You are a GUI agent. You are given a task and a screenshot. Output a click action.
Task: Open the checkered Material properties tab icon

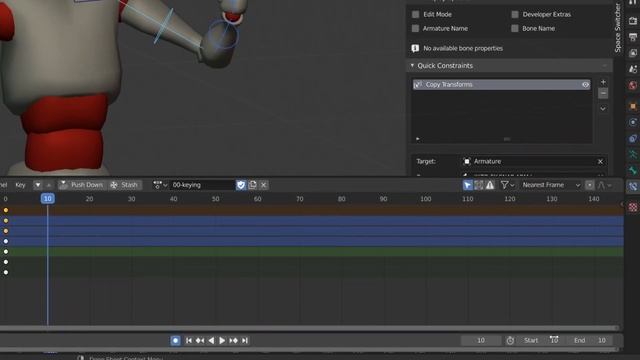[633, 207]
